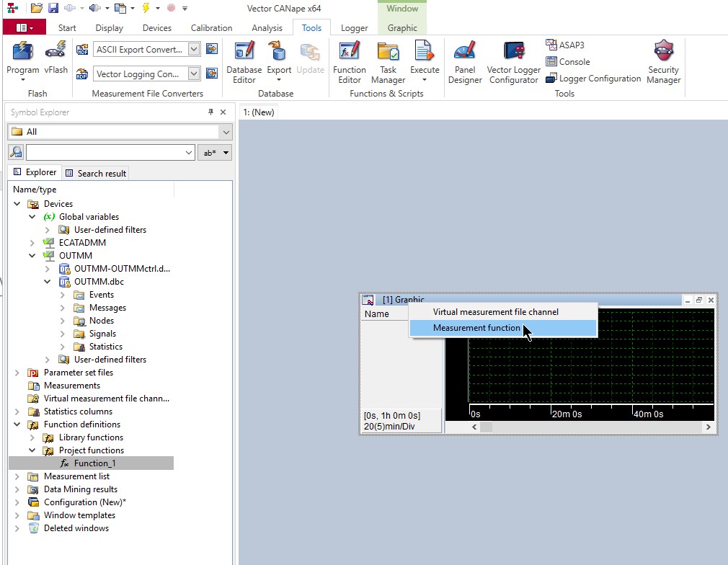The height and width of the screenshot is (565, 728).
Task: Select the Measurement function menu entry
Action: point(476,328)
